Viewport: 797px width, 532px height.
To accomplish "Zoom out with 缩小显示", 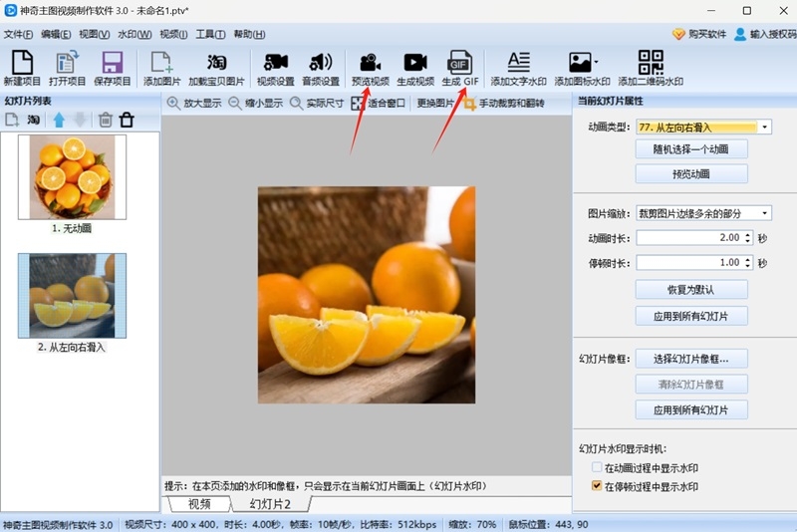I will 256,104.
